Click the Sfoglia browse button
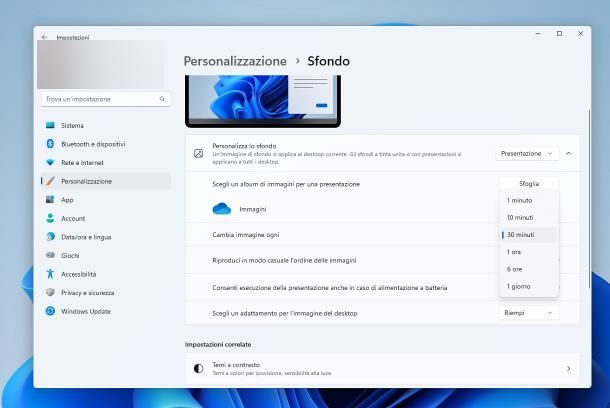610x408 pixels. tap(529, 183)
